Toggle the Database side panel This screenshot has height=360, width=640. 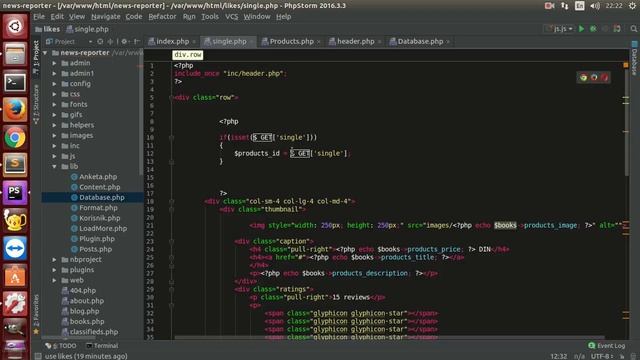(x=635, y=58)
